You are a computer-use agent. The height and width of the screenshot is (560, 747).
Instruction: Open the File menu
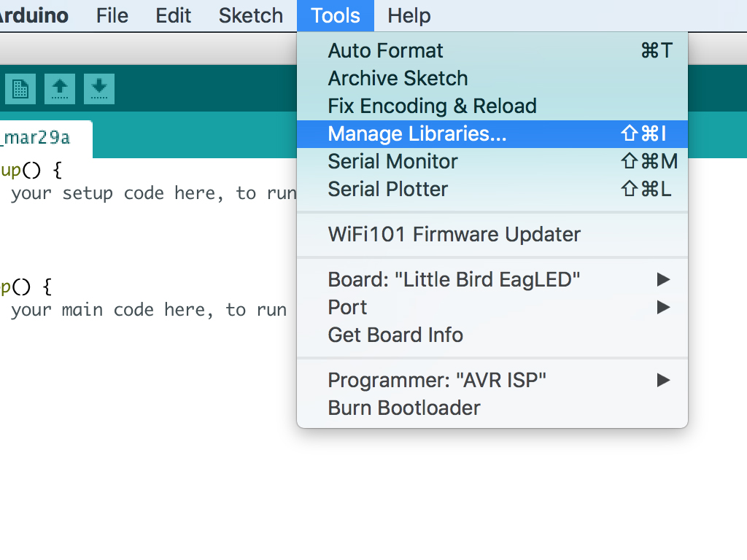pos(112,16)
